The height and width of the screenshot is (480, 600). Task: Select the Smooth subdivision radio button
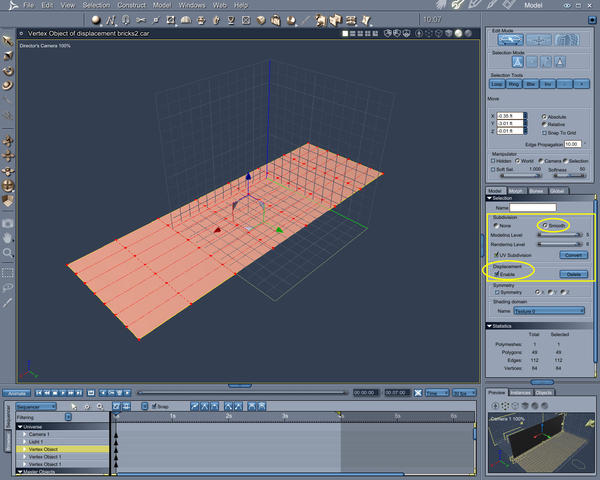pos(545,226)
